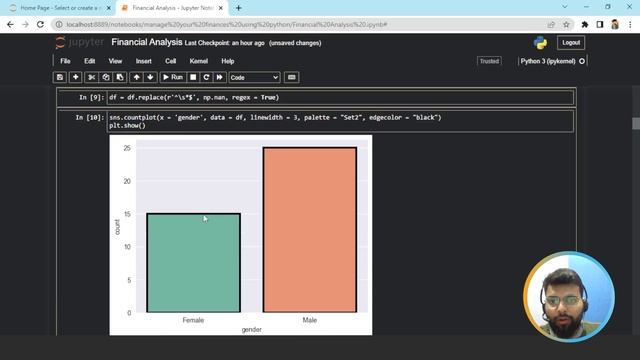The width and height of the screenshot is (640, 360).
Task: Open the Insert menu
Action: [x=144, y=61]
